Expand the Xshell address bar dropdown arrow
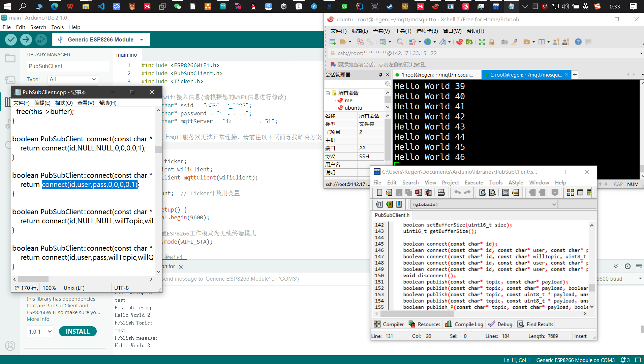 click(x=641, y=53)
